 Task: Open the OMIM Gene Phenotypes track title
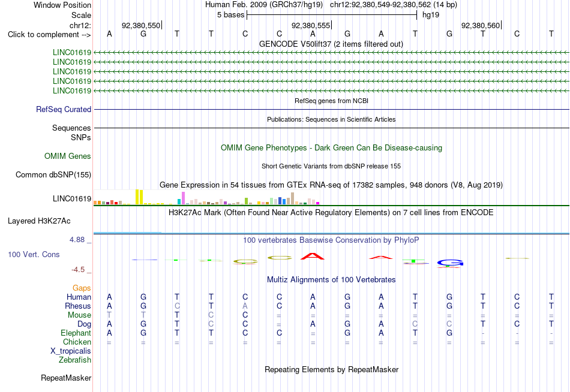coord(331,148)
